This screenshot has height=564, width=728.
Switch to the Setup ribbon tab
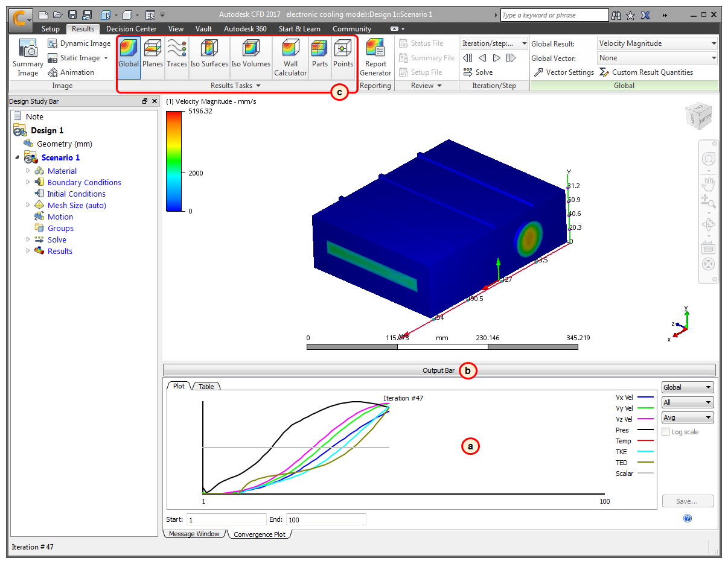(51, 29)
